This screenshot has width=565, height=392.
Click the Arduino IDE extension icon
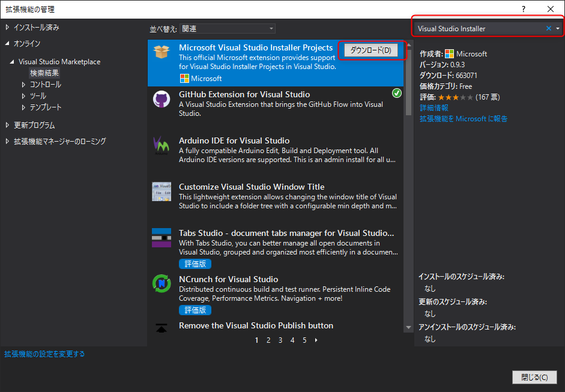coord(161,145)
